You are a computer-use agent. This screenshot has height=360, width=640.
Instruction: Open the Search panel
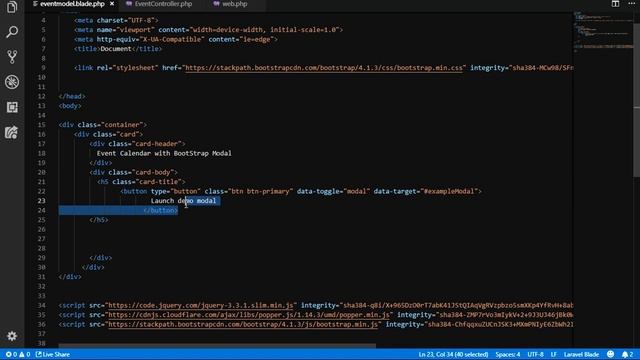point(12,32)
